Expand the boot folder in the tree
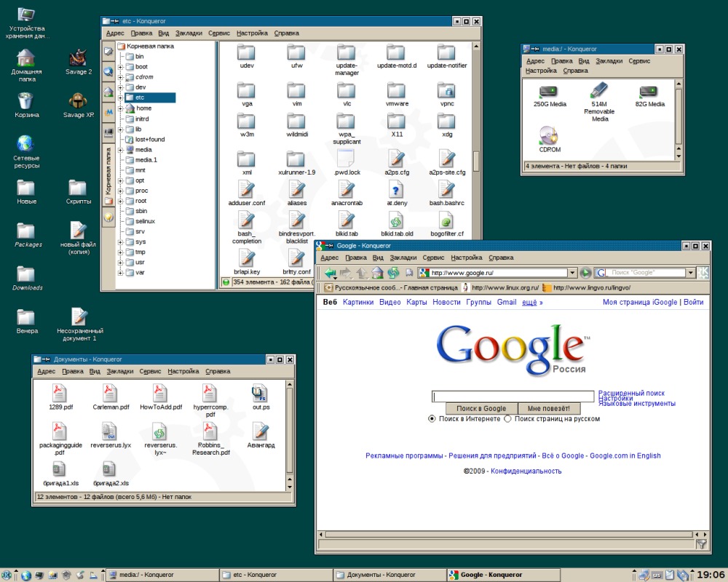The image size is (728, 582). pos(120,67)
